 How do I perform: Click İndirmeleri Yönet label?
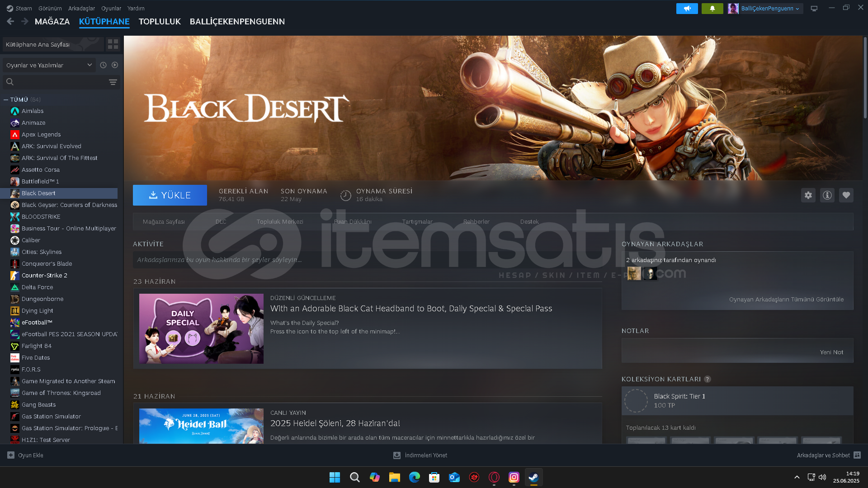coord(426,455)
